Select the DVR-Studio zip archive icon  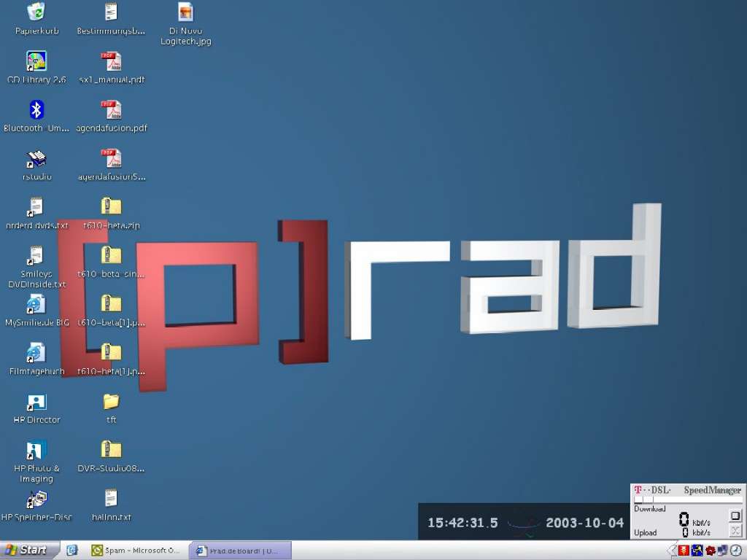[111, 451]
